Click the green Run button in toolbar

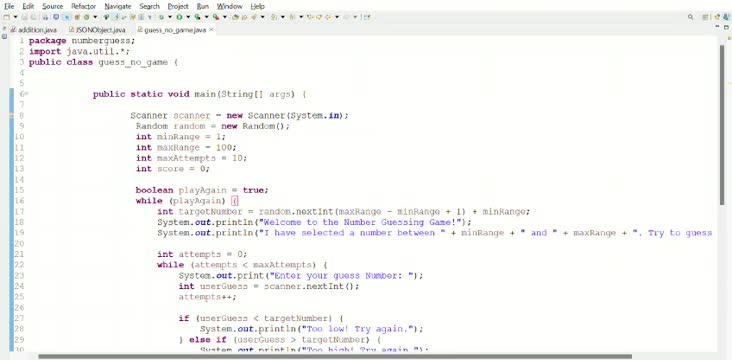tap(179, 17)
